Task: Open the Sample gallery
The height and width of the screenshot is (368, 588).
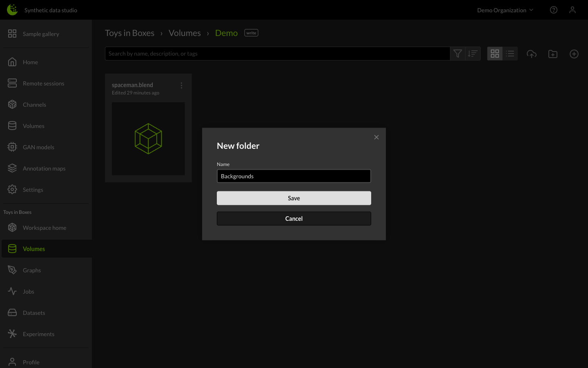Action: tap(41, 34)
